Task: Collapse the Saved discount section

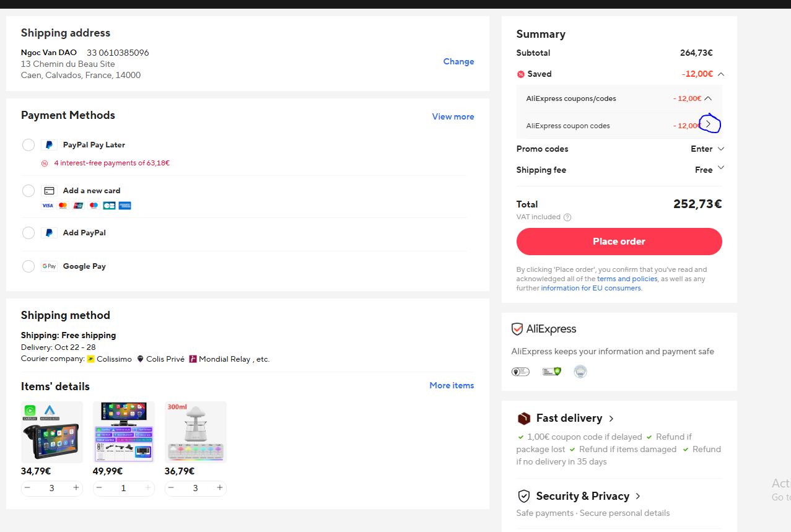Action: [720, 74]
